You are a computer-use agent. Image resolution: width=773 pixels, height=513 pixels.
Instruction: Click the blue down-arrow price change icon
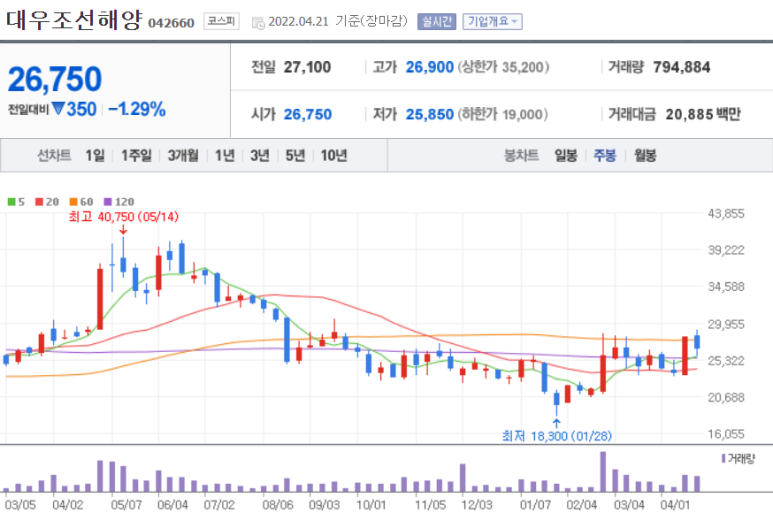pyautogui.click(x=58, y=109)
